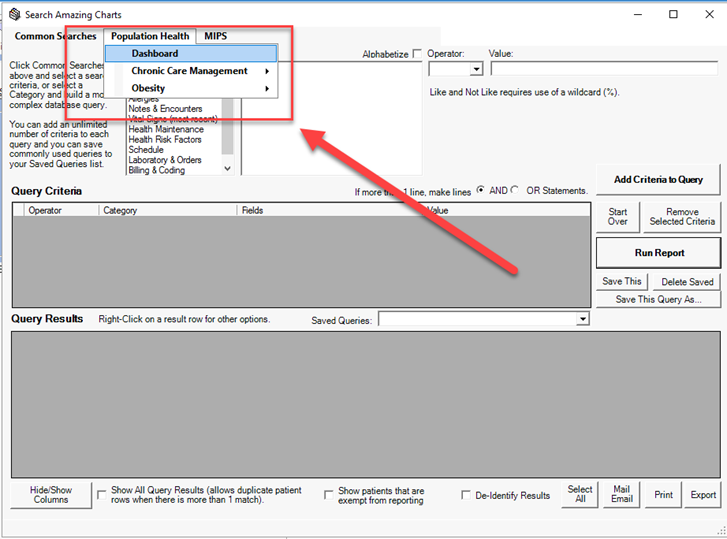
Task: Open the Operator dropdown
Action: tap(476, 69)
